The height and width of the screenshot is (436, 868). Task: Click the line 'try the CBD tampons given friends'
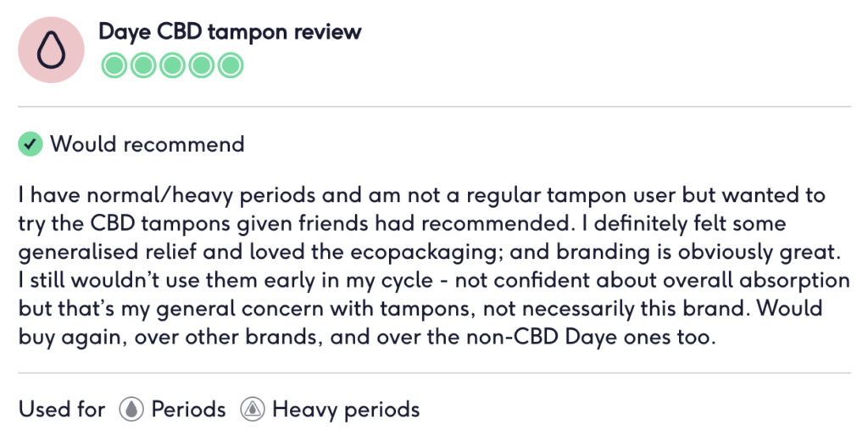point(402,223)
